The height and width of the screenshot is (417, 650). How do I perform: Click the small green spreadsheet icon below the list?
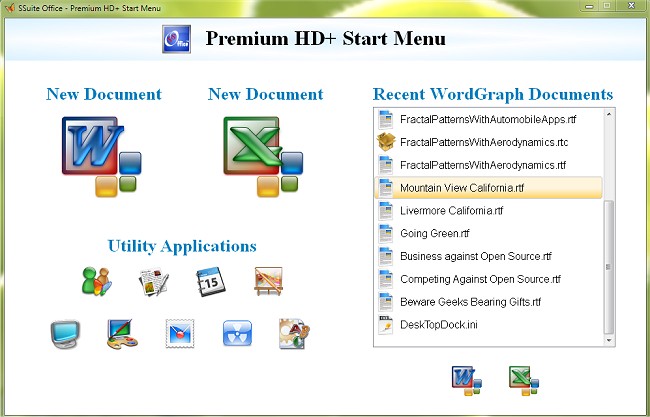click(x=521, y=380)
